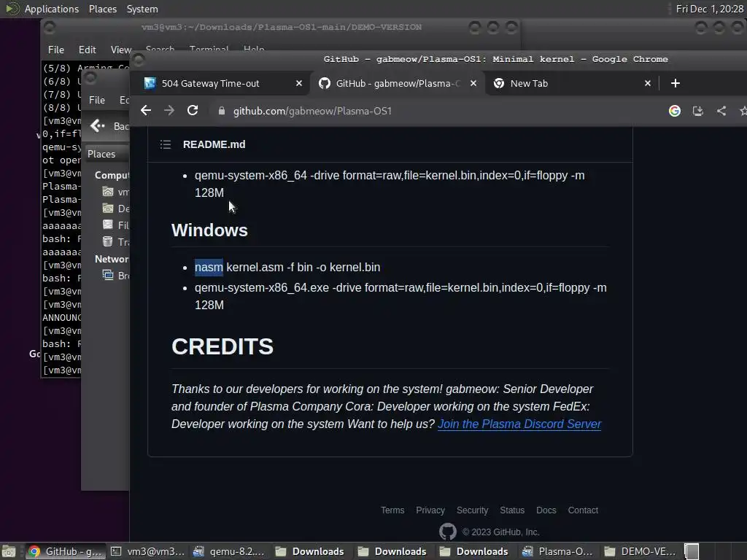This screenshot has width=747, height=560.
Task: Switch to the New Tab tab
Action: [x=529, y=83]
